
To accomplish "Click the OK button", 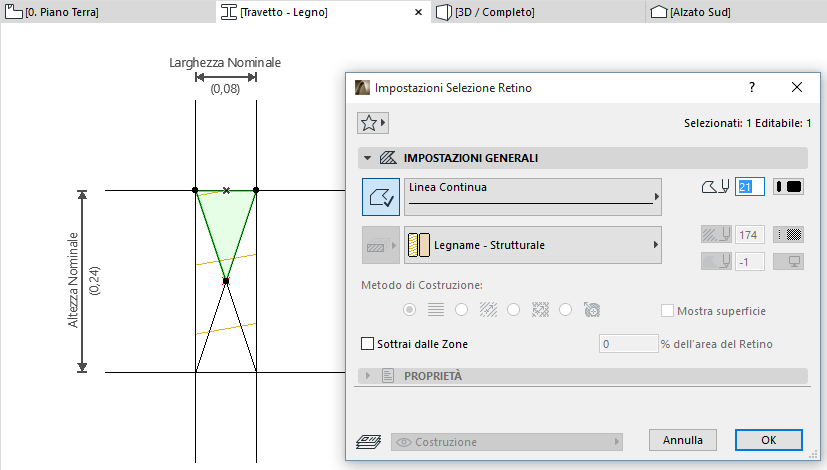I will point(768,440).
